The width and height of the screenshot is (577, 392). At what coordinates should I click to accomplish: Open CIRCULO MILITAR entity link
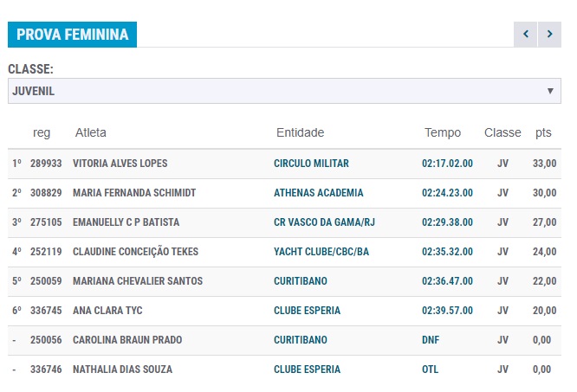click(x=311, y=164)
